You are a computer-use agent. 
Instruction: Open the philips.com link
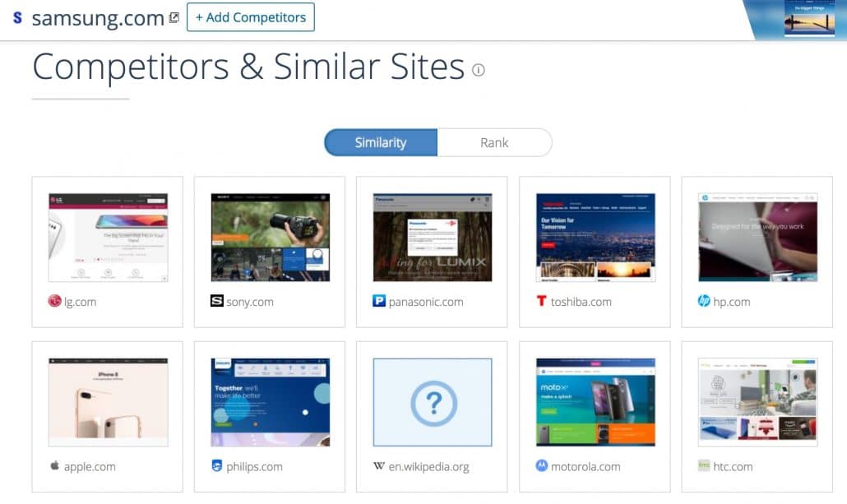(254, 467)
